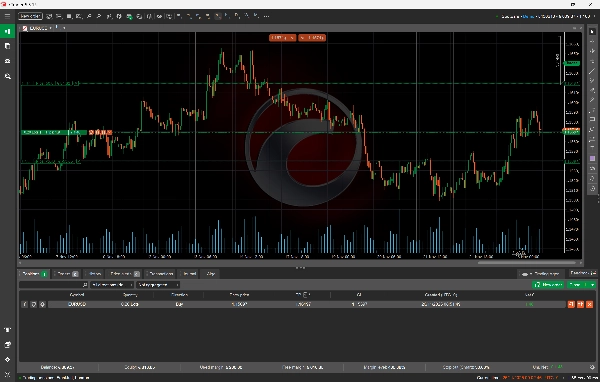
Task: Switch to the Algo tab
Action: pyautogui.click(x=210, y=274)
